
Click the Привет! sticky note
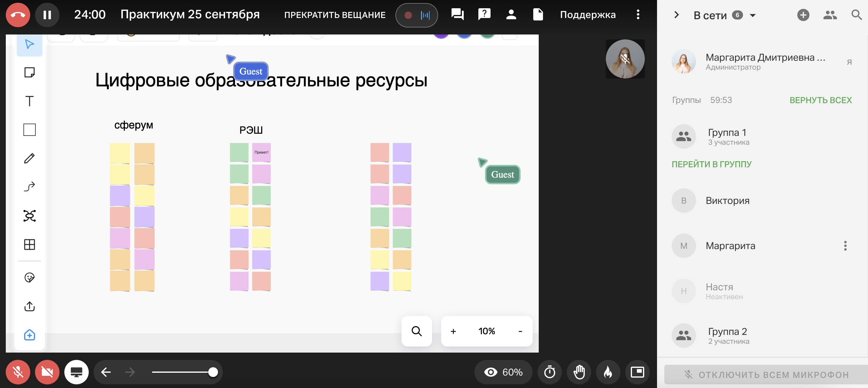[x=261, y=153]
